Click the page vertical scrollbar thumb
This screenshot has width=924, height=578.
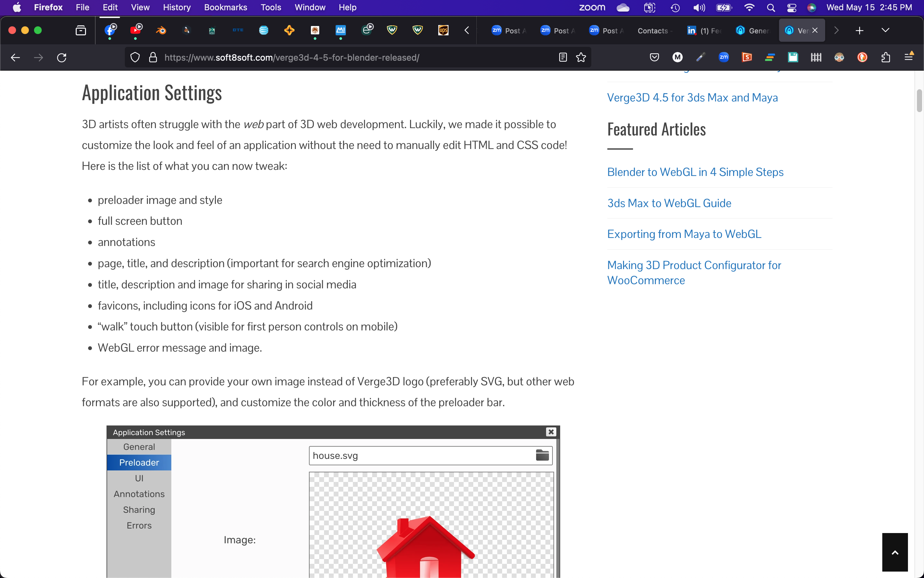tap(919, 101)
